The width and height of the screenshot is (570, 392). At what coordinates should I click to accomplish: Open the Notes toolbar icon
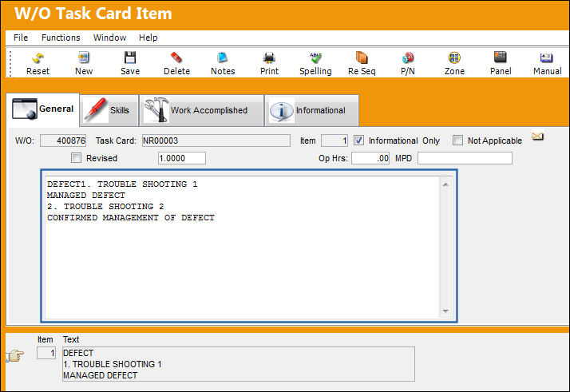coord(223,63)
